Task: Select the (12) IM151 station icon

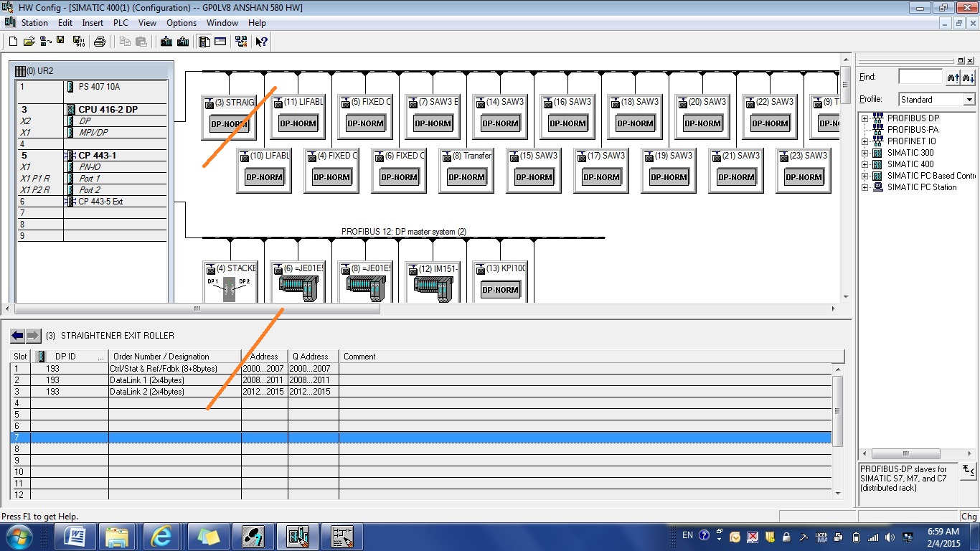Action: coord(433,281)
